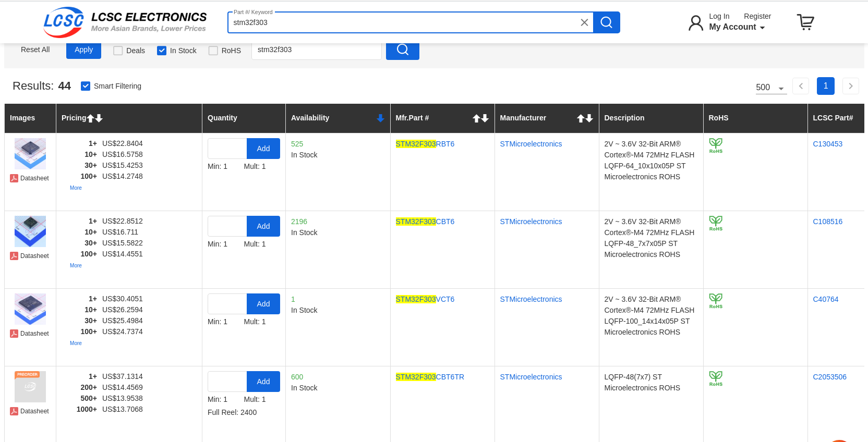Add STM32F303RBT6 to cart
The height and width of the screenshot is (442, 868).
tap(263, 149)
